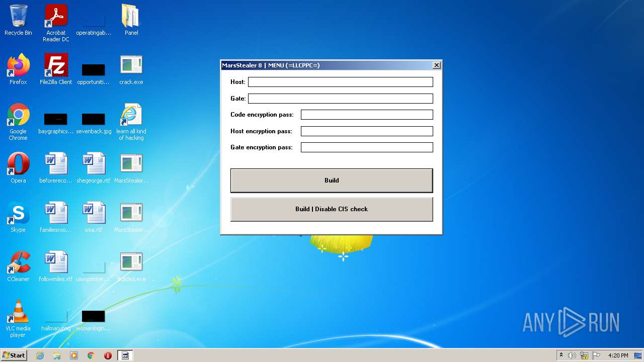Select the Google Chrome desktop shortcut

(x=18, y=122)
